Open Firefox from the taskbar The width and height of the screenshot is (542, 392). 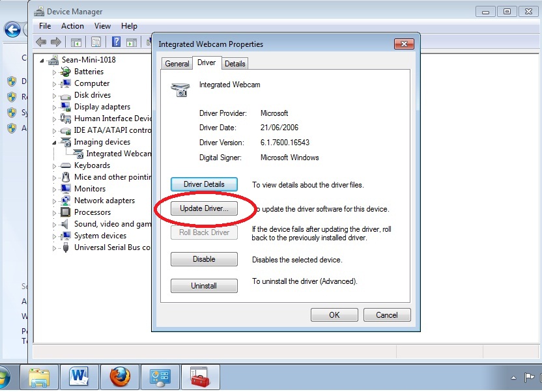point(120,376)
